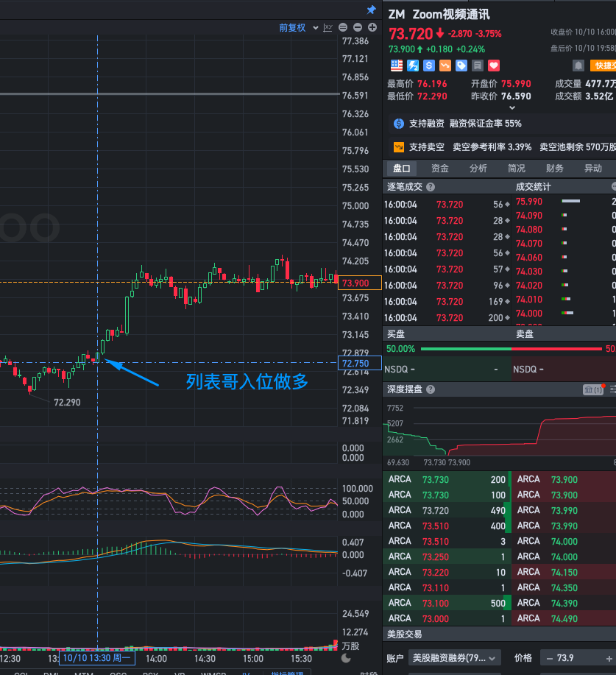Click the 74.000 row in 成交统计

564,314
